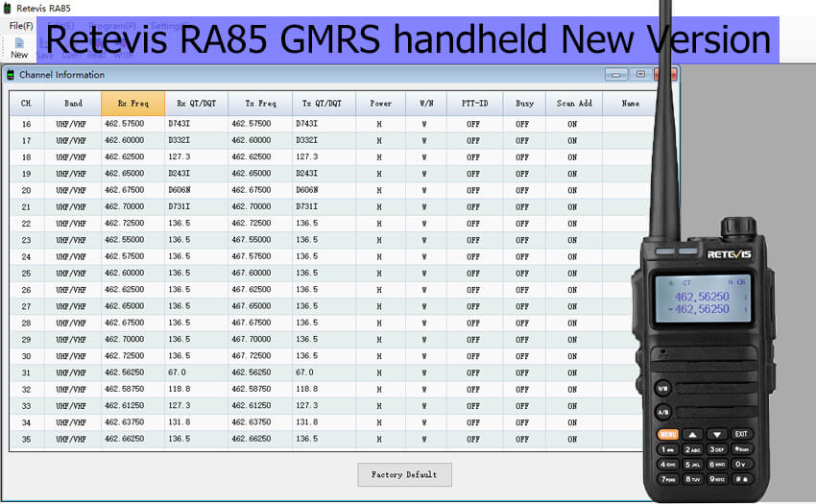This screenshot has height=504, width=816.
Task: Select Tx QT/DQT 136.5 in channel 27
Action: (x=324, y=306)
